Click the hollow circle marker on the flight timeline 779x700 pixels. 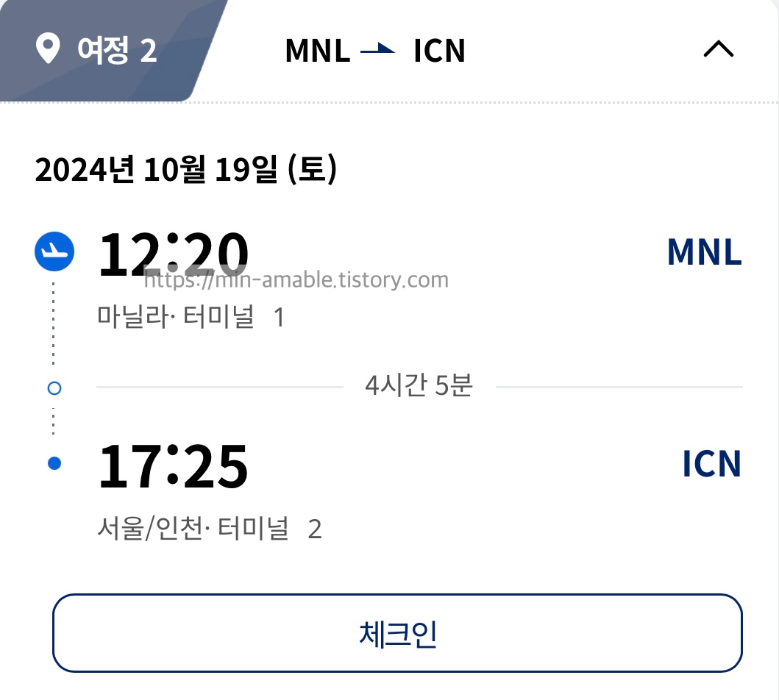pos(54,387)
